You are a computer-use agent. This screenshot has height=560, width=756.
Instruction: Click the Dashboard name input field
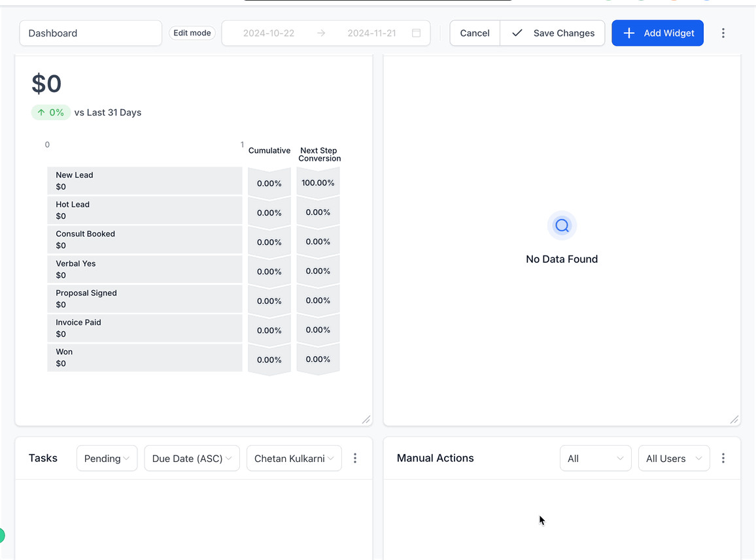pos(91,33)
